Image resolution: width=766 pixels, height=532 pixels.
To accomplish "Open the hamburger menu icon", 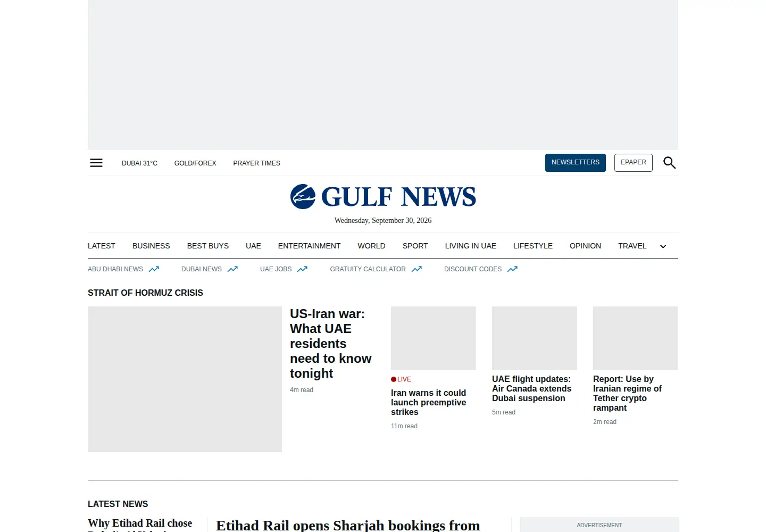I will (x=96, y=163).
